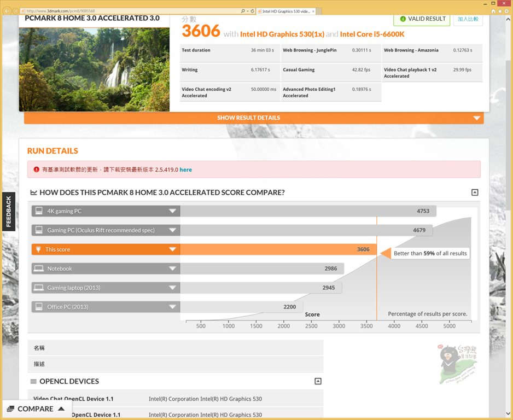Expand Office PC (2013) dropdown arrow
Viewport: 513px width, 420px height.
point(172,307)
